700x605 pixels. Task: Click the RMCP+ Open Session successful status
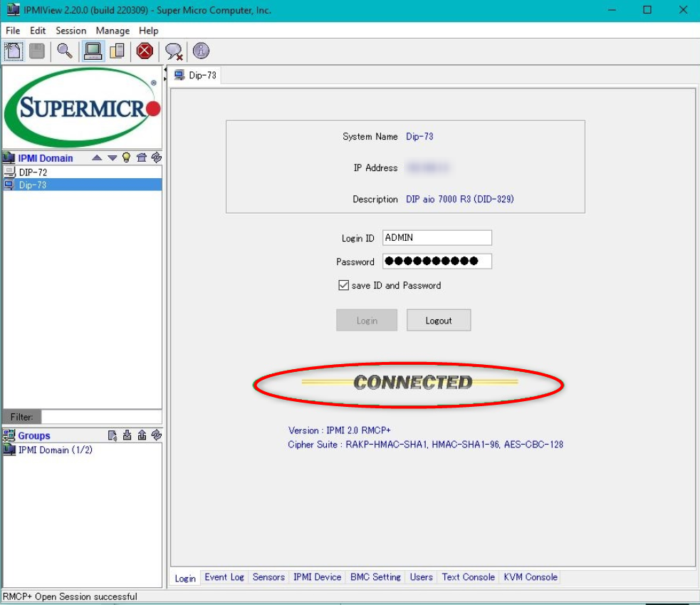pos(70,596)
